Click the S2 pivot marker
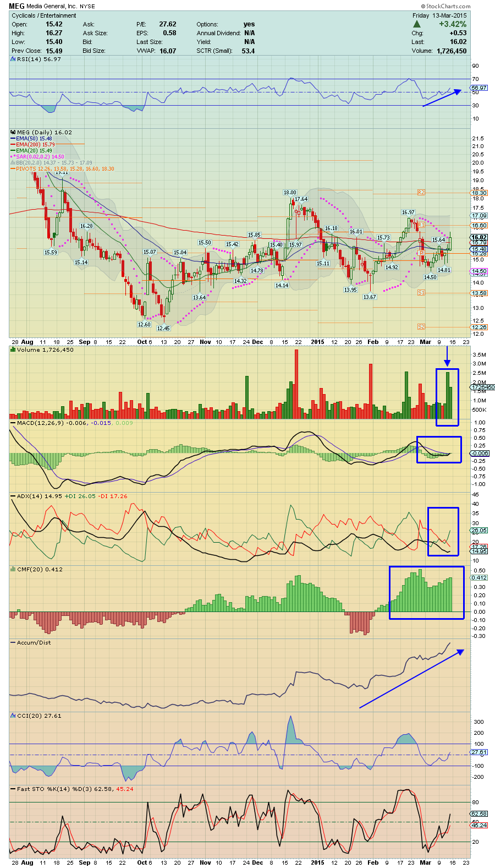 421,327
